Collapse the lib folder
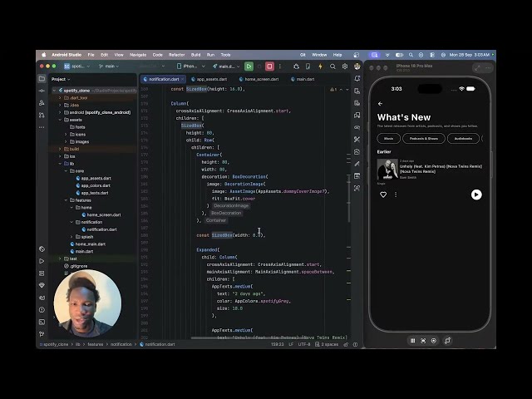The image size is (532, 399). click(x=60, y=164)
